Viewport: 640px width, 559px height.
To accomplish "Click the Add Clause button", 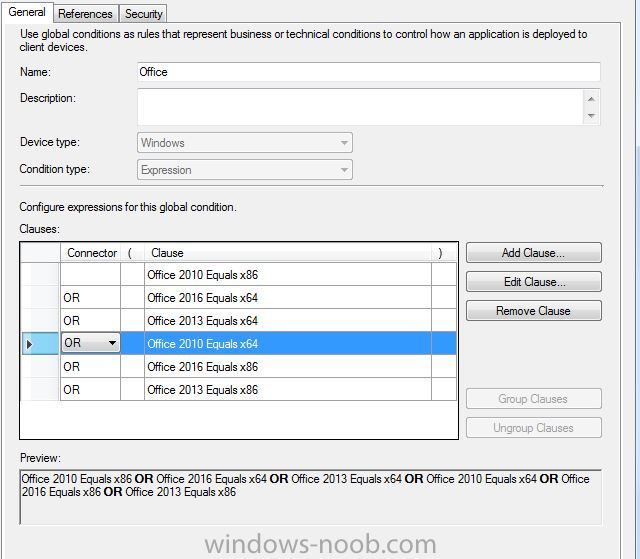I will pos(533,253).
